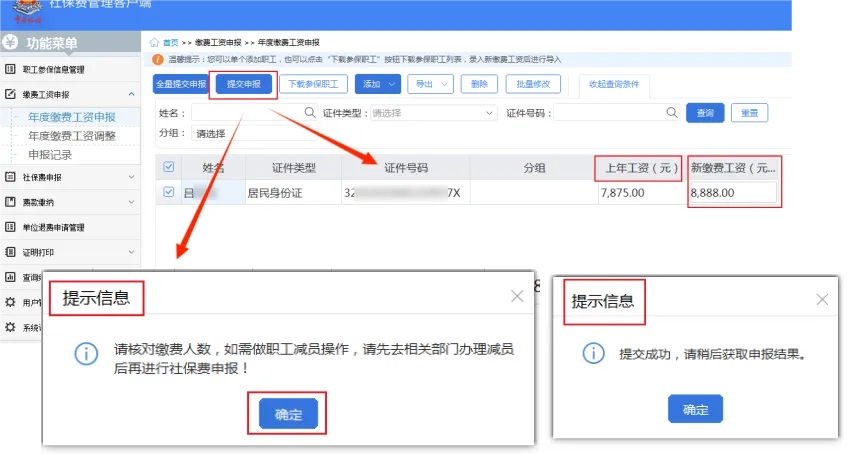Screen dimensions: 851x454
Task: Click the 职工参保信息管理 sidebar icon
Action: 11,70
